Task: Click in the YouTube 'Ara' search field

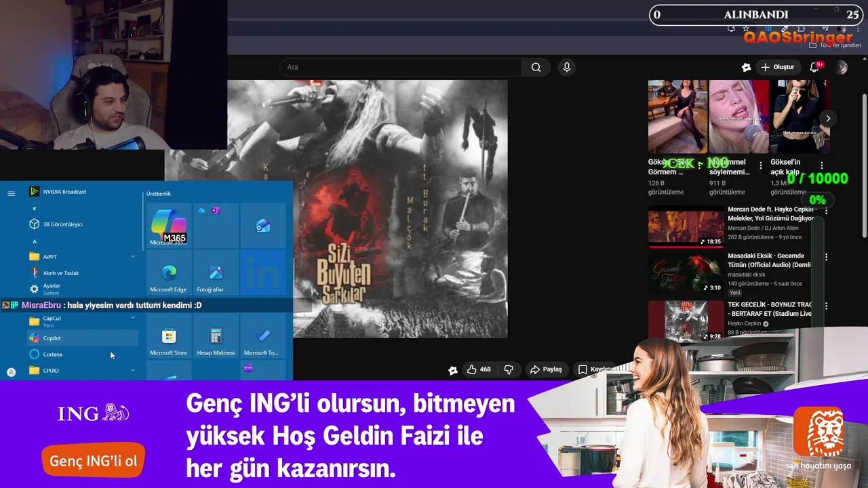Action: click(x=400, y=67)
